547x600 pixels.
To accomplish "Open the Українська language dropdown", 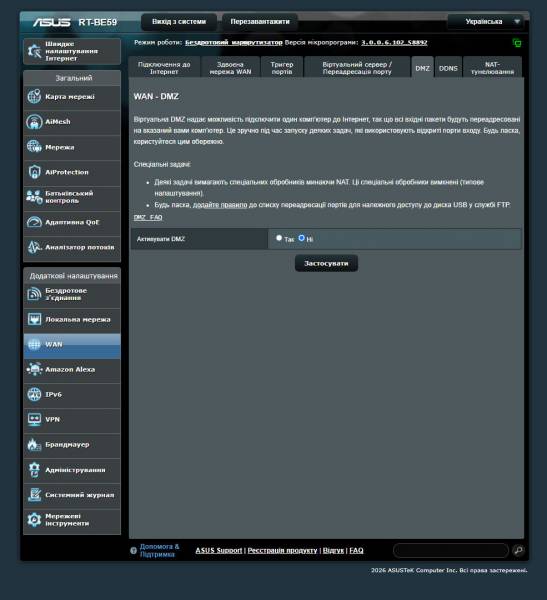I will [x=487, y=21].
